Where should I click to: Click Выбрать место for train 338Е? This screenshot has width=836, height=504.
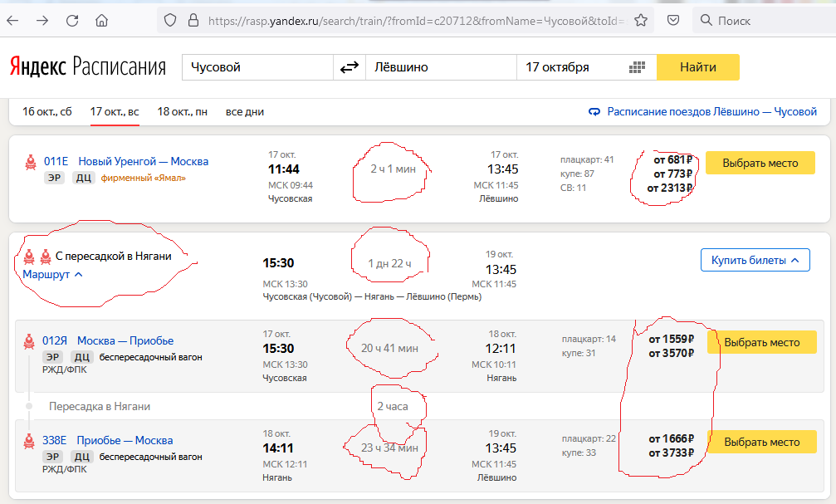762,442
